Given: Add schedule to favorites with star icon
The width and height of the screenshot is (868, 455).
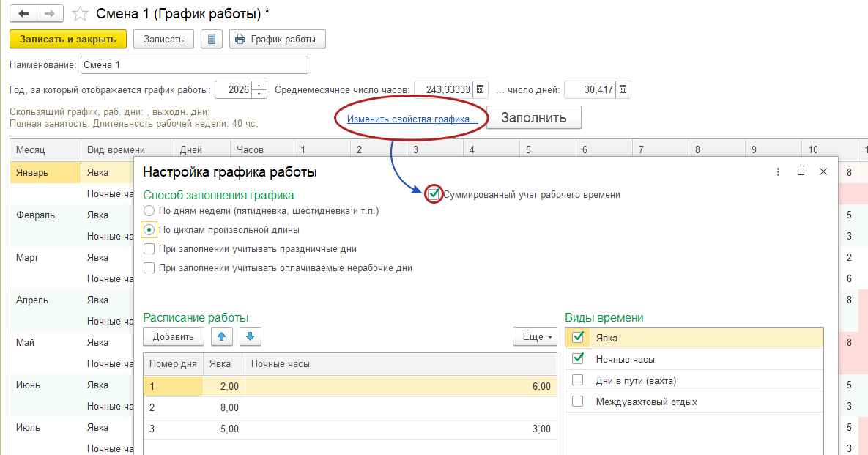Looking at the screenshot, I should [x=81, y=14].
